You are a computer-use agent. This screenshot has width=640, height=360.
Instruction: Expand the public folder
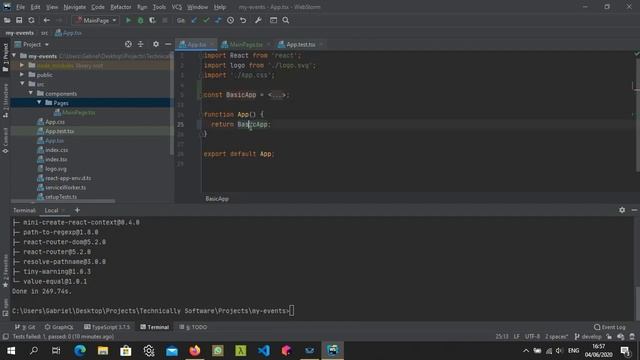[22, 75]
